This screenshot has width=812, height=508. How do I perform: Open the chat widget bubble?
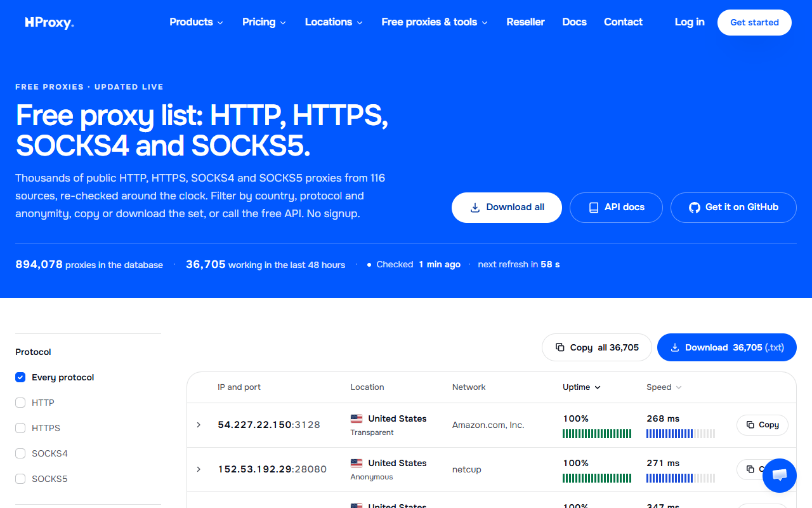(x=780, y=476)
